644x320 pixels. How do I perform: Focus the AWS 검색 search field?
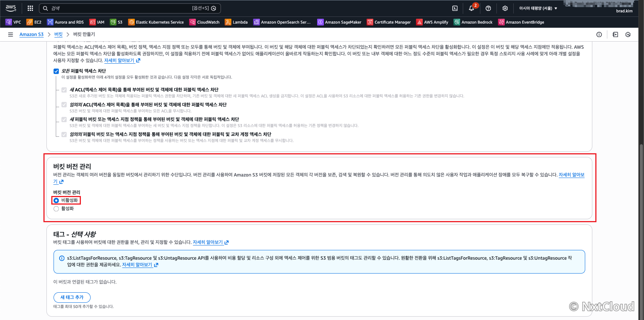point(130,8)
